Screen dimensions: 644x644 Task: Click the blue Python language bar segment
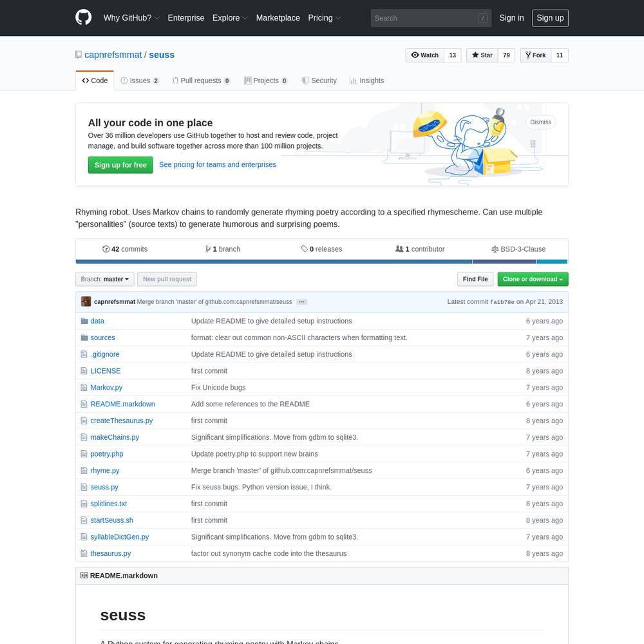click(274, 261)
